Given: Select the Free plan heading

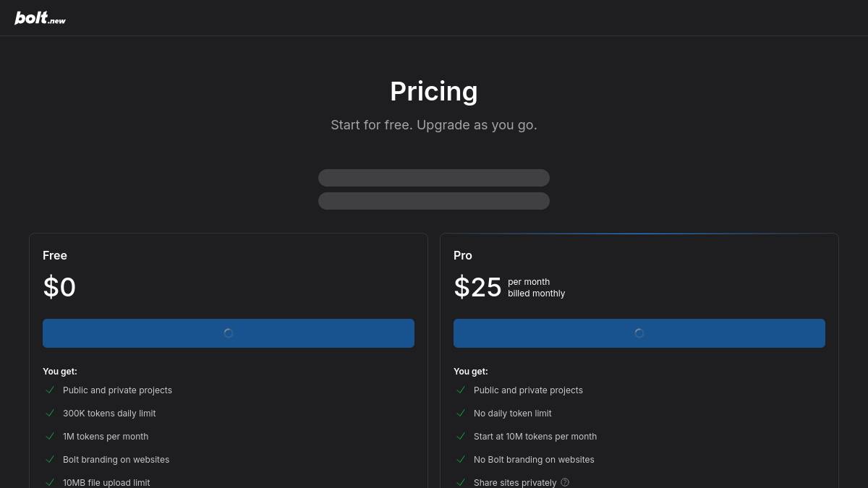Looking at the screenshot, I should (x=55, y=255).
